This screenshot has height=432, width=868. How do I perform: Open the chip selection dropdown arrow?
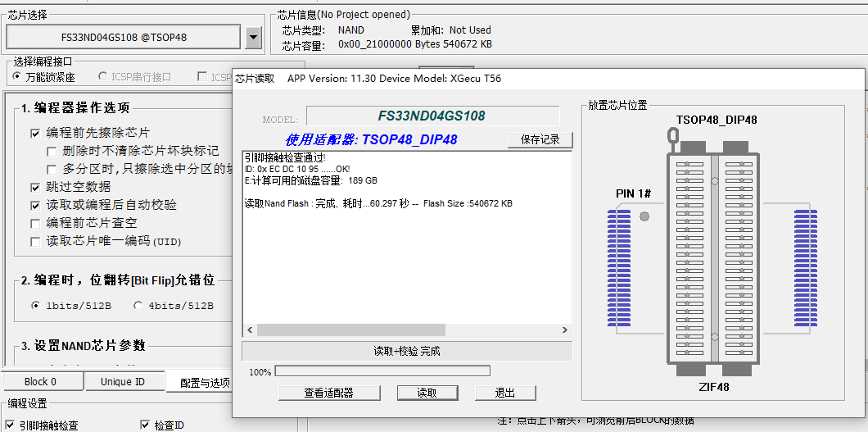[x=253, y=37]
